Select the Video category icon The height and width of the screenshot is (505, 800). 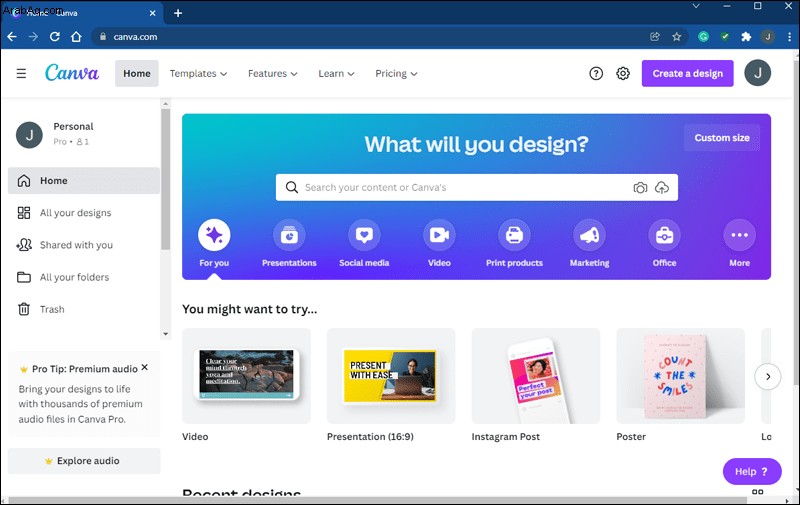[439, 235]
